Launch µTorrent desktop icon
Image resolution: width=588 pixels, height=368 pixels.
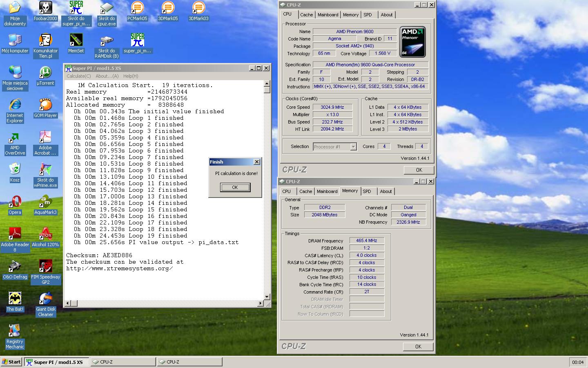click(45, 76)
